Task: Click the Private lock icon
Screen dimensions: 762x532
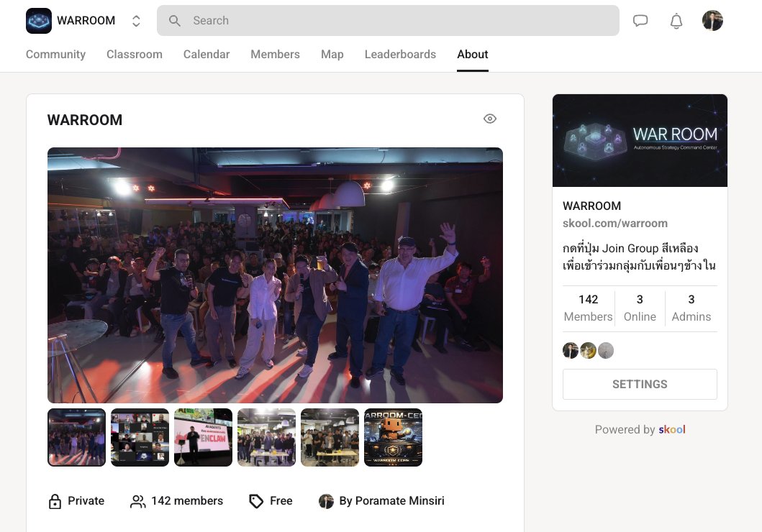Action: point(55,501)
